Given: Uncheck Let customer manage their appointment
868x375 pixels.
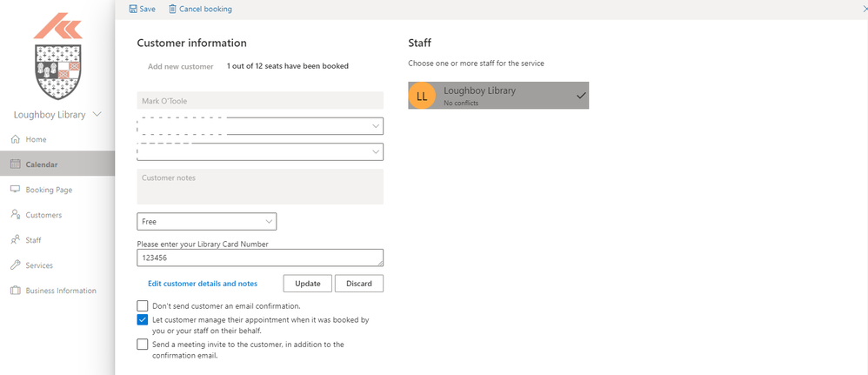Looking at the screenshot, I should [x=143, y=320].
